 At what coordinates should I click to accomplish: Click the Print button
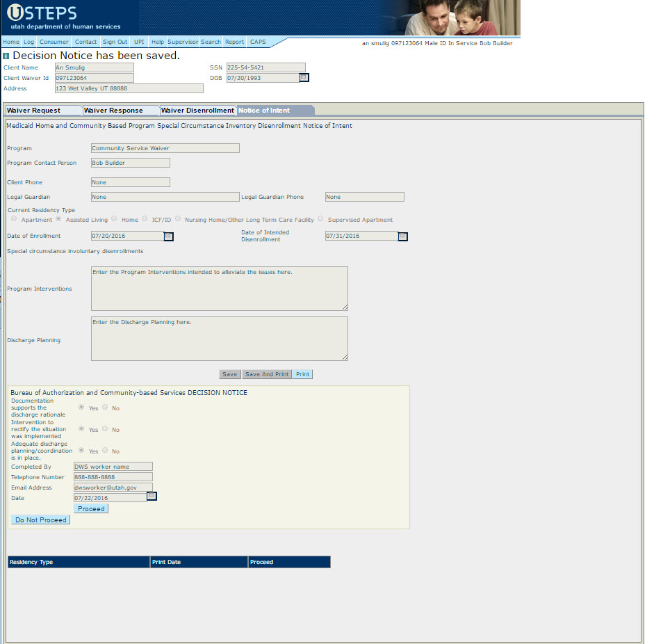point(302,374)
